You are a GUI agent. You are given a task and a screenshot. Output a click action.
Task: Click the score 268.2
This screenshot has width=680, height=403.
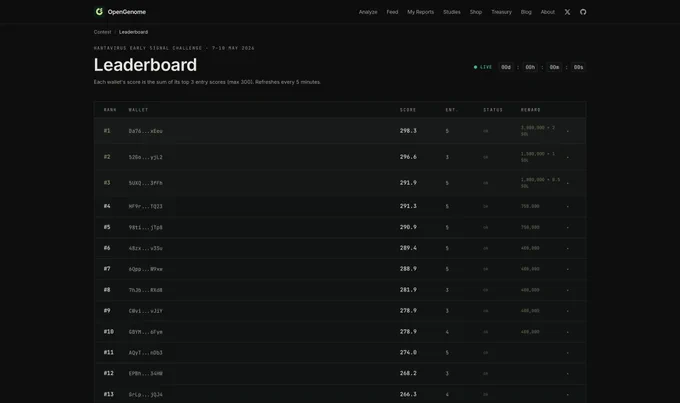pos(408,373)
